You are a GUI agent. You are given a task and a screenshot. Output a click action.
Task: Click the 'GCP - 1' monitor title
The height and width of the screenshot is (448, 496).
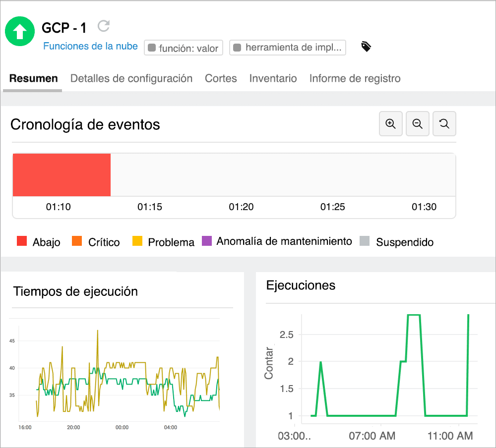point(63,28)
